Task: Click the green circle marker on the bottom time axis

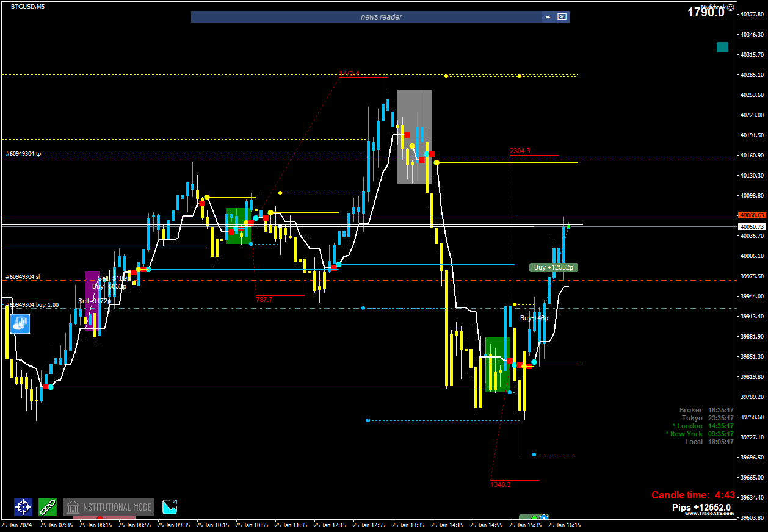Action: (x=534, y=518)
